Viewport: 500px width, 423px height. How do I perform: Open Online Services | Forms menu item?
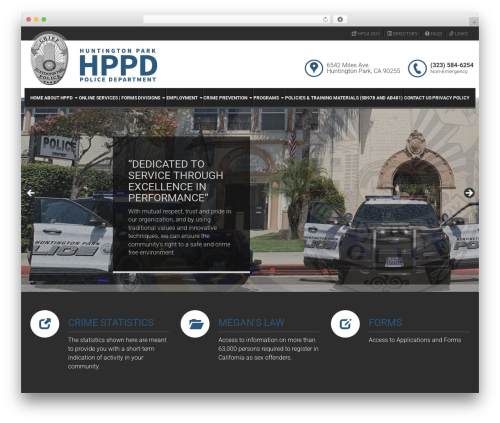click(108, 98)
